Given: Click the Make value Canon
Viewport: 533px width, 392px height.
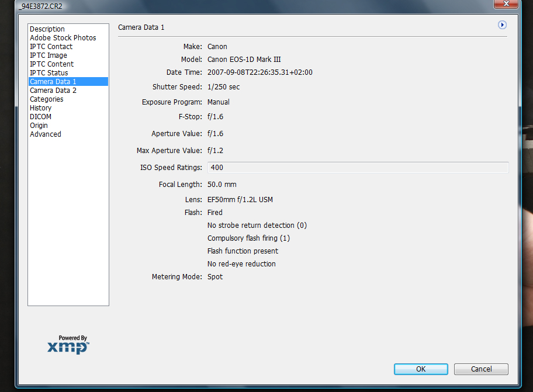Looking at the screenshot, I should pos(217,47).
